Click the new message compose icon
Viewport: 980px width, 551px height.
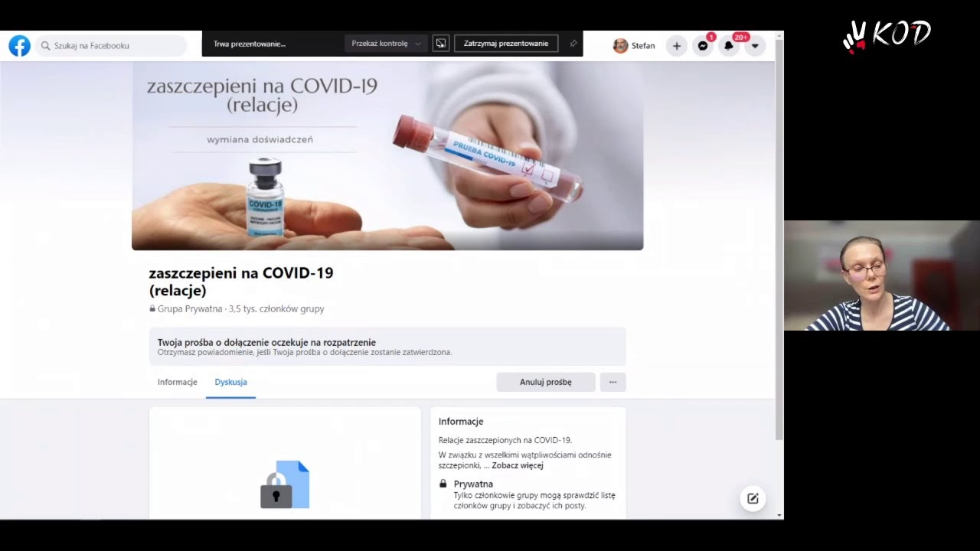(x=753, y=499)
